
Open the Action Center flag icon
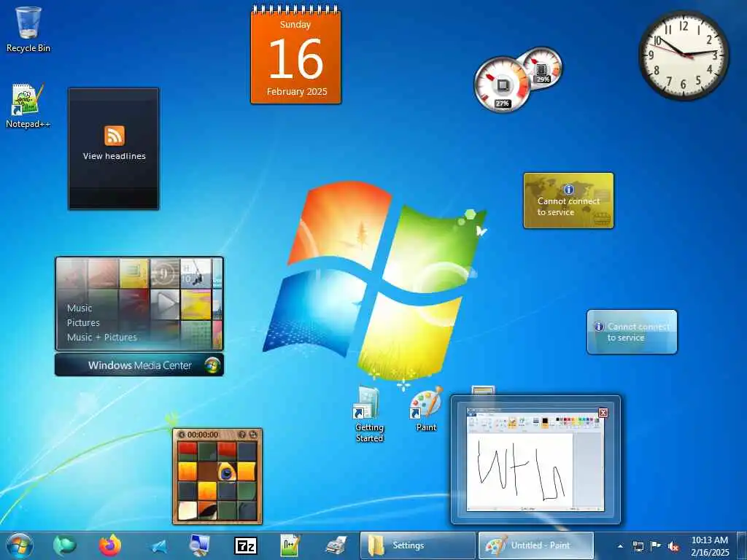pyautogui.click(x=656, y=545)
